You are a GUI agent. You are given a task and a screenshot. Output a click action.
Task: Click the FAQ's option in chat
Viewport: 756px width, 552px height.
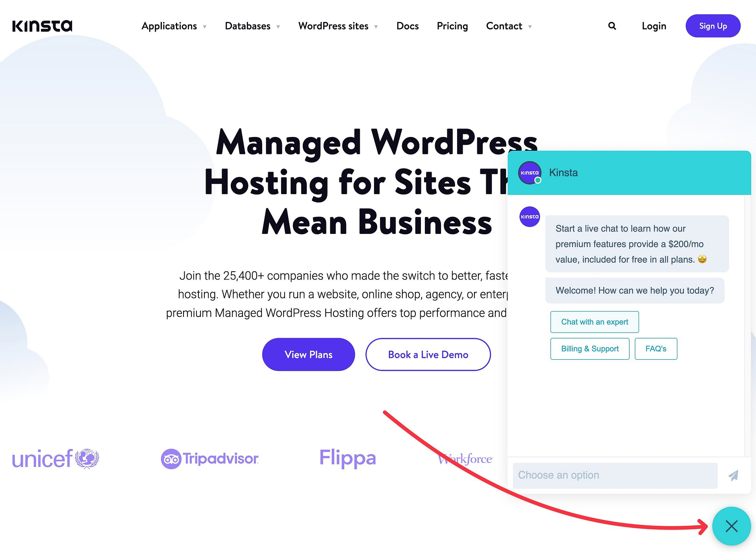click(656, 348)
